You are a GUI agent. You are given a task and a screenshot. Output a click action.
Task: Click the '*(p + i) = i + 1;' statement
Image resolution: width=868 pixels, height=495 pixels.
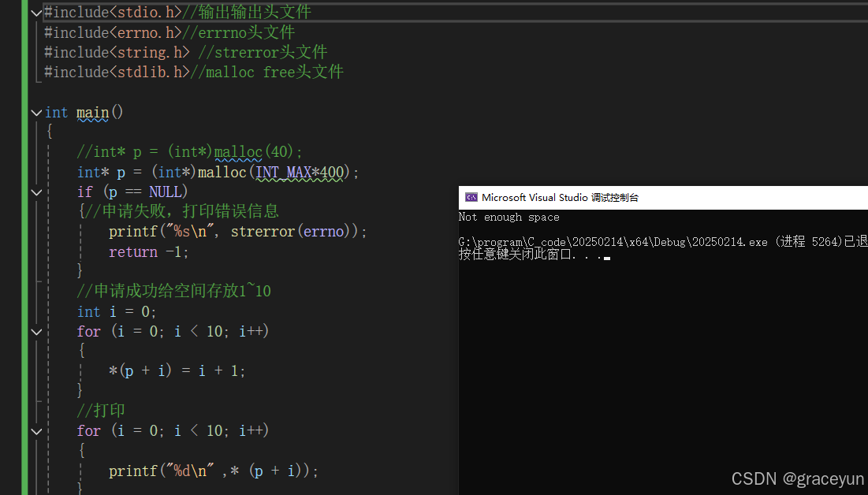(177, 371)
